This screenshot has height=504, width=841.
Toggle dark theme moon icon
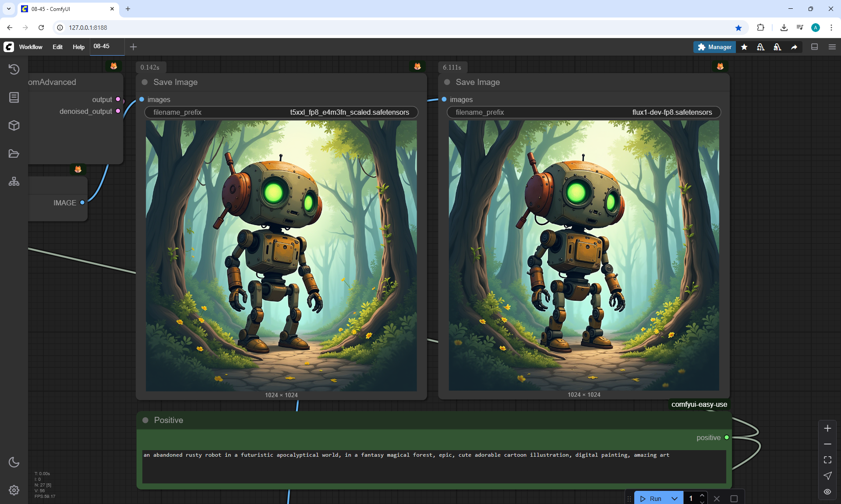(14, 462)
